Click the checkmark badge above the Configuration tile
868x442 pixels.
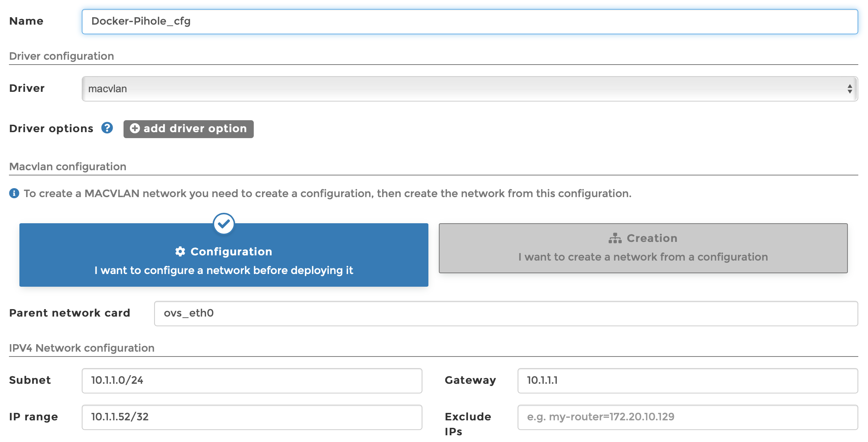click(224, 224)
